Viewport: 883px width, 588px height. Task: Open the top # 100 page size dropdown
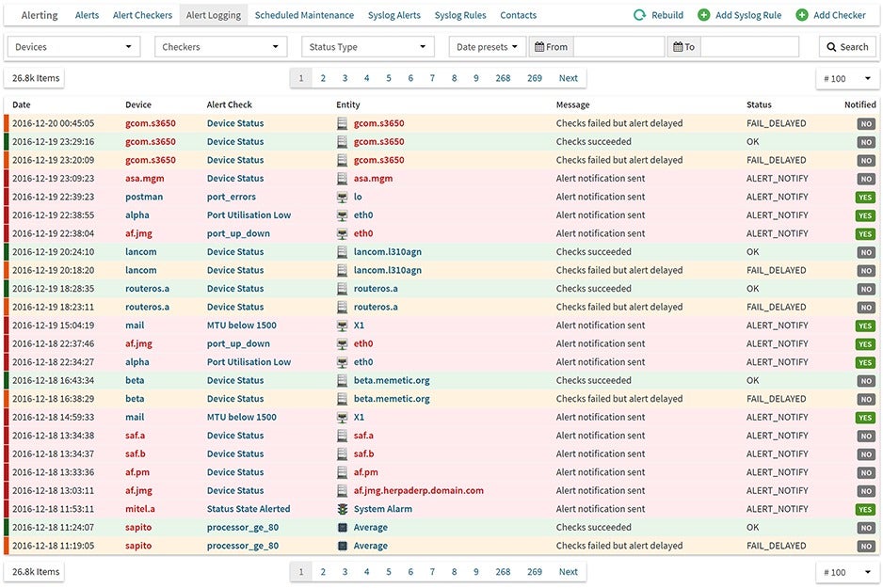846,78
